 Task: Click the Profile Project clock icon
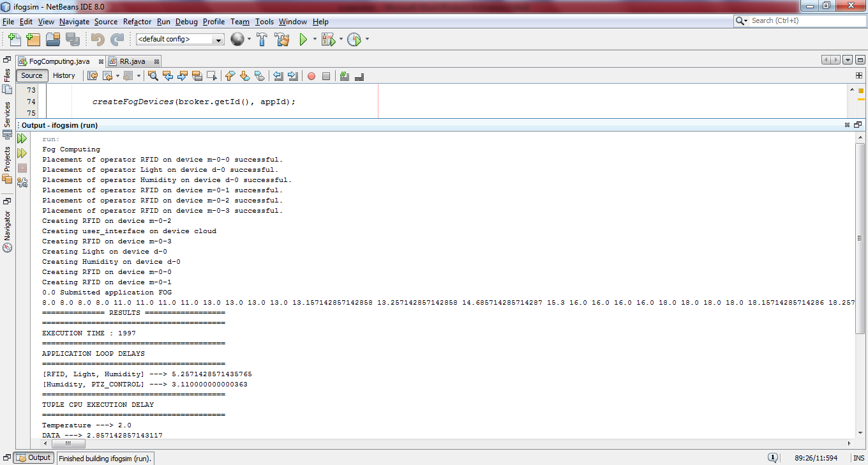coord(354,40)
